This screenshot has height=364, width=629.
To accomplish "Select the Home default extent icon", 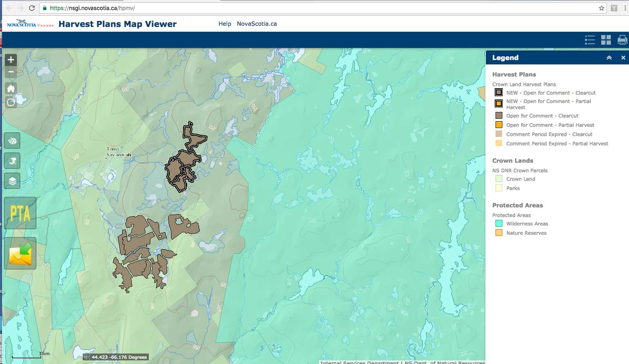I will [10, 88].
